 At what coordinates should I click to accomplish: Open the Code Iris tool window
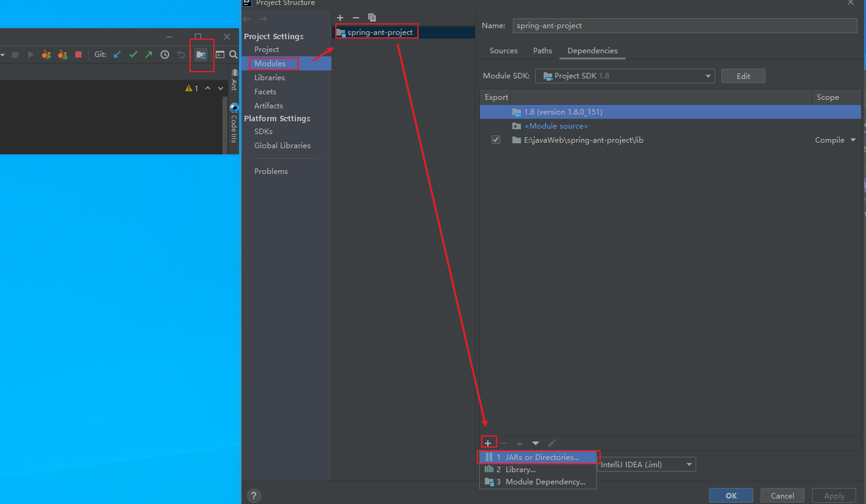click(x=234, y=123)
